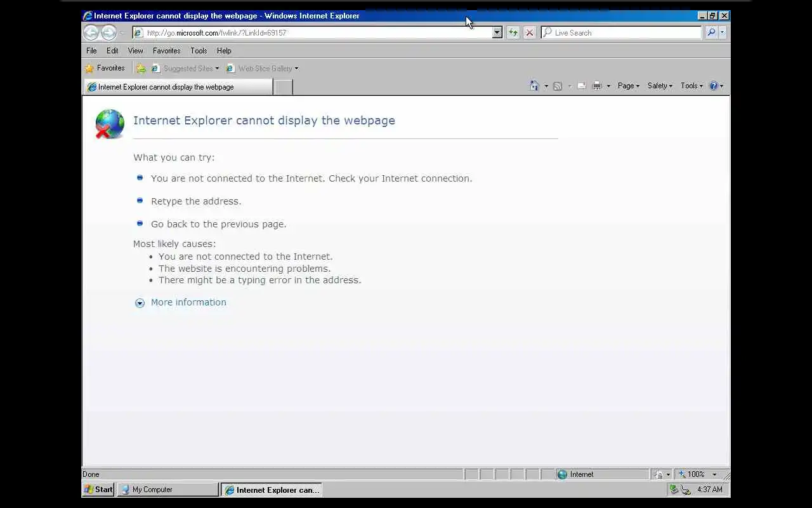Open the Tools command bar dropdown
This screenshot has width=812, height=508.
[691, 86]
